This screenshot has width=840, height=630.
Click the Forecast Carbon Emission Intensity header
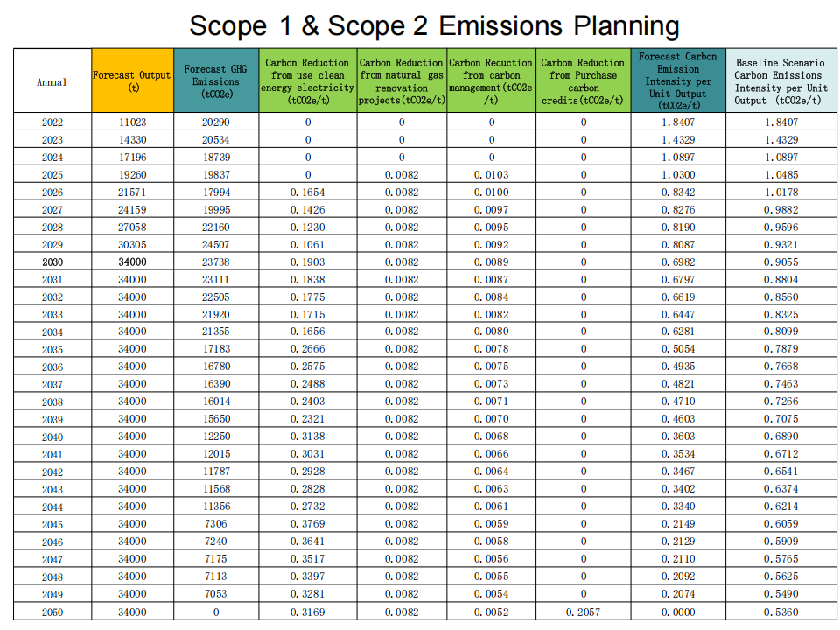(x=678, y=80)
